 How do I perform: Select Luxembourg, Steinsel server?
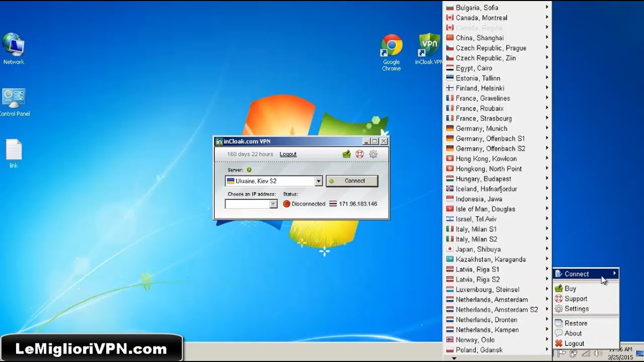pos(497,289)
